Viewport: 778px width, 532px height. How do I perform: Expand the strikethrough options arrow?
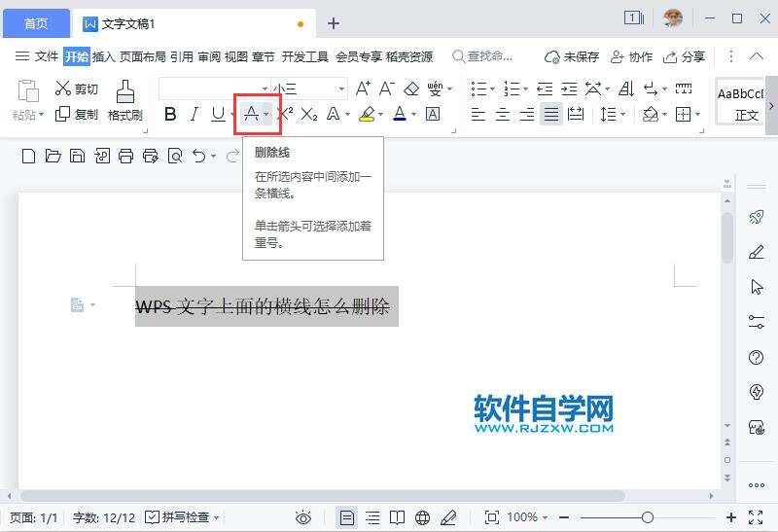tap(266, 115)
